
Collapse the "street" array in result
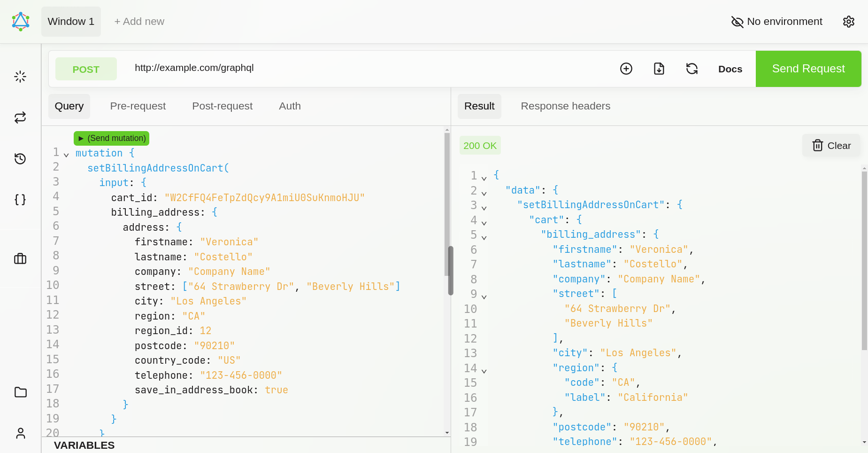(x=484, y=297)
